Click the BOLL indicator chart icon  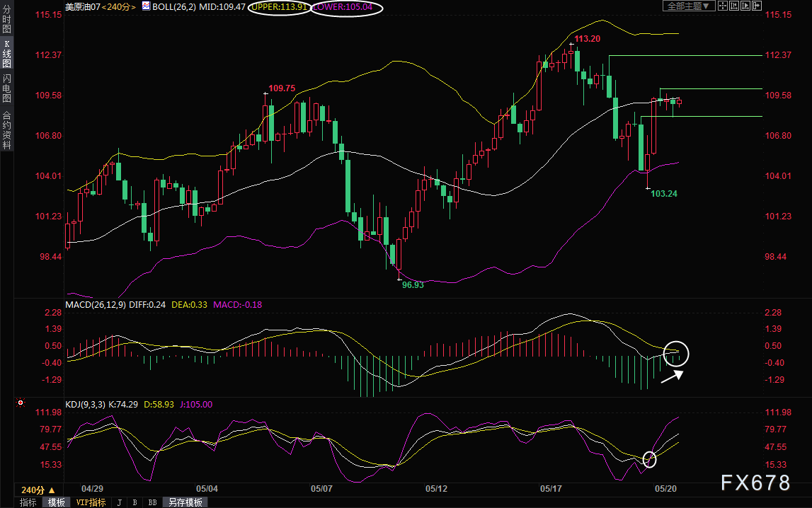146,6
